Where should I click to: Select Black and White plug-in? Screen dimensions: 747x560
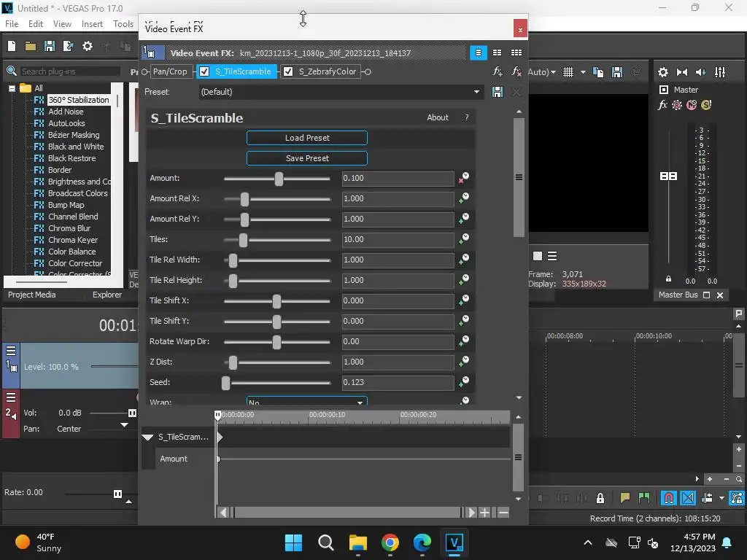(76, 147)
